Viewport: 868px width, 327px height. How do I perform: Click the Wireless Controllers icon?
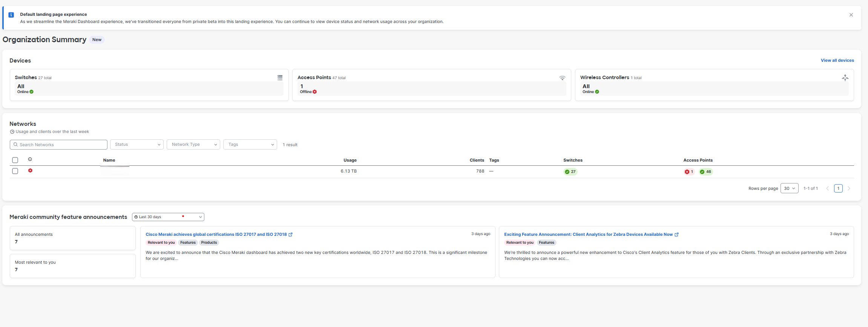click(x=845, y=78)
